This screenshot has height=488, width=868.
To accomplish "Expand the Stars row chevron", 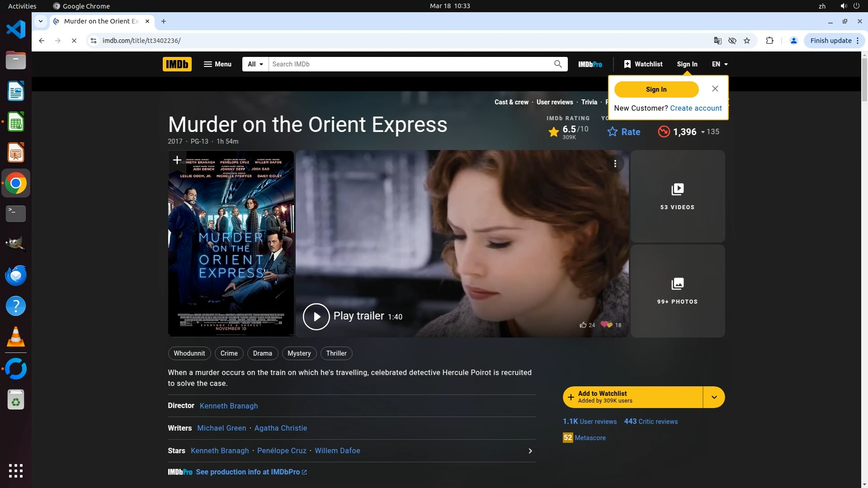I will coord(530,451).
